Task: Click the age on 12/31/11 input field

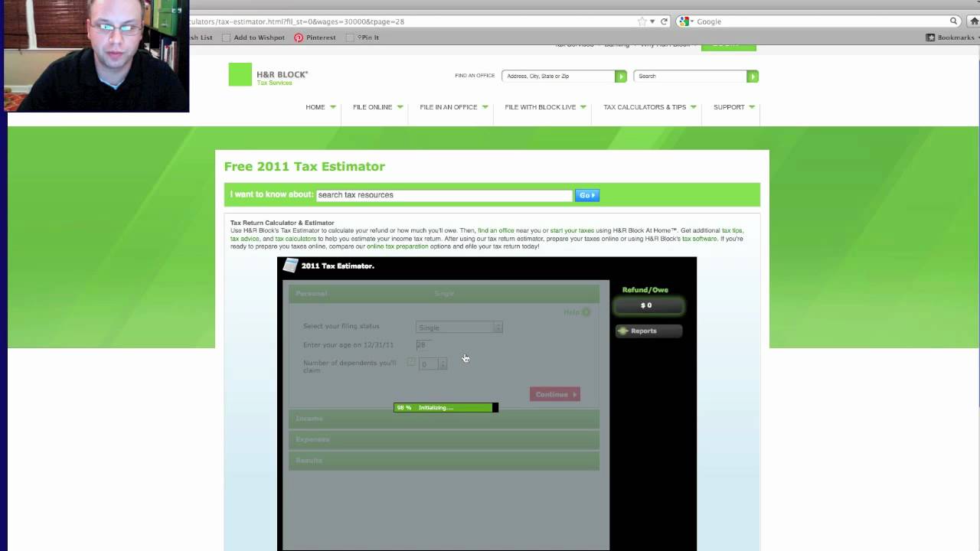Action: coord(424,345)
